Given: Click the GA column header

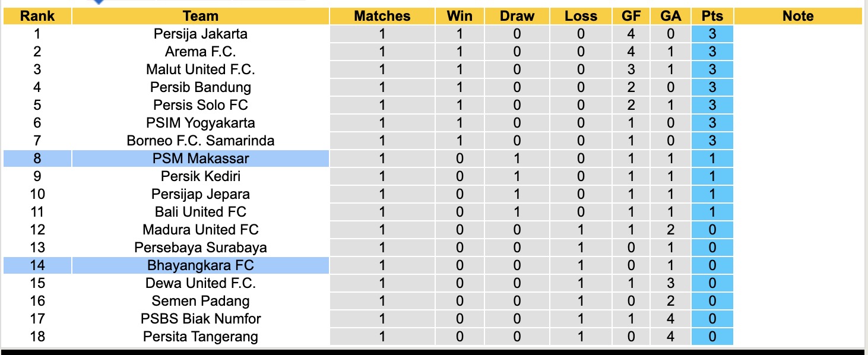Looking at the screenshot, I should (670, 16).
